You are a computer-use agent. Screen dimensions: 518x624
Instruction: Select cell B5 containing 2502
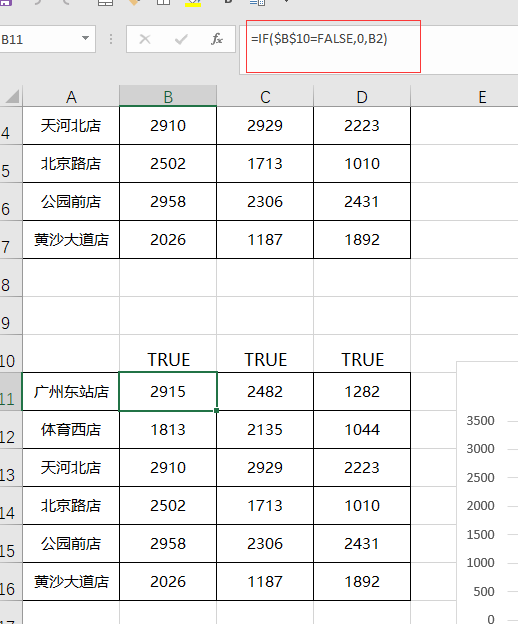pos(168,164)
